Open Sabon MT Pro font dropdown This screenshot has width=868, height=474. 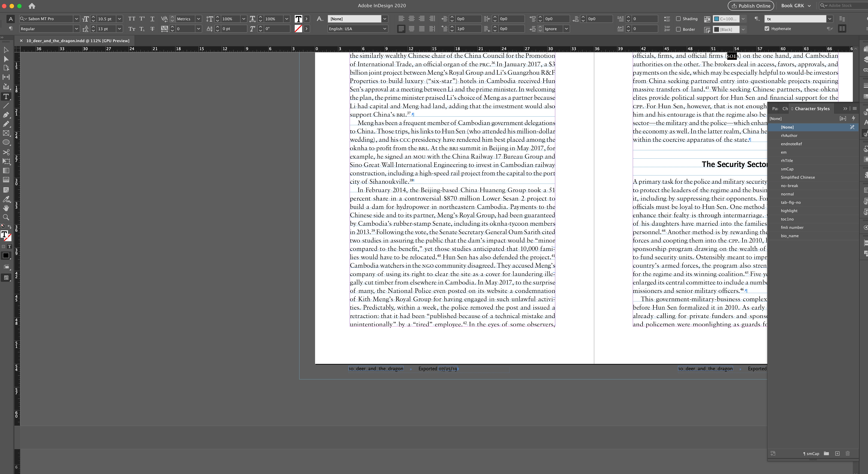pos(76,19)
